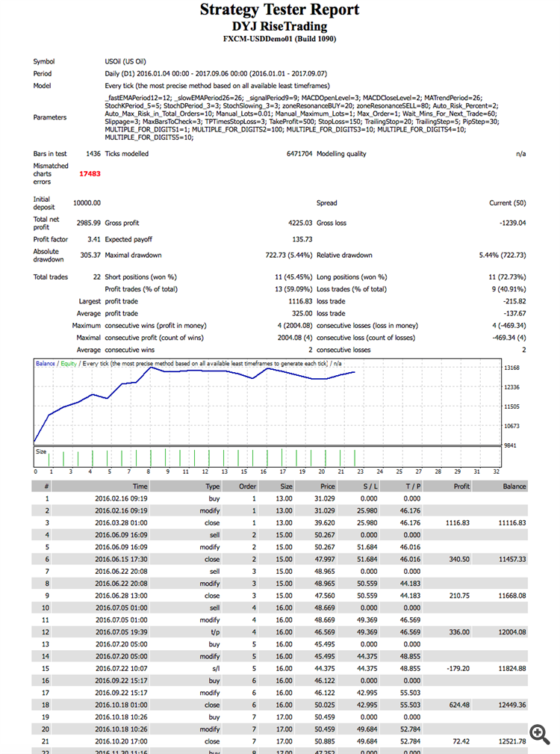Click the 'Price' column header
Viewport: 560px width, 754px height.
tap(328, 486)
